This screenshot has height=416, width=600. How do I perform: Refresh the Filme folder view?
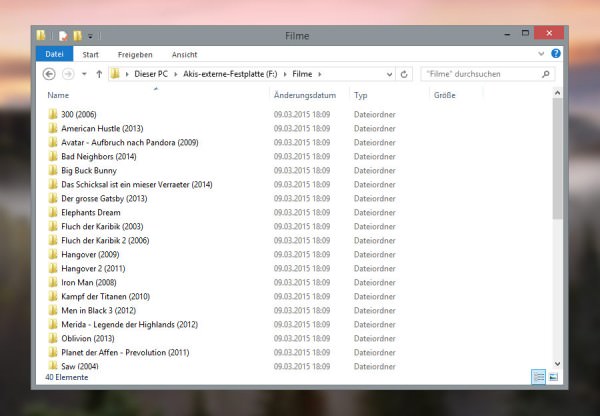point(404,74)
